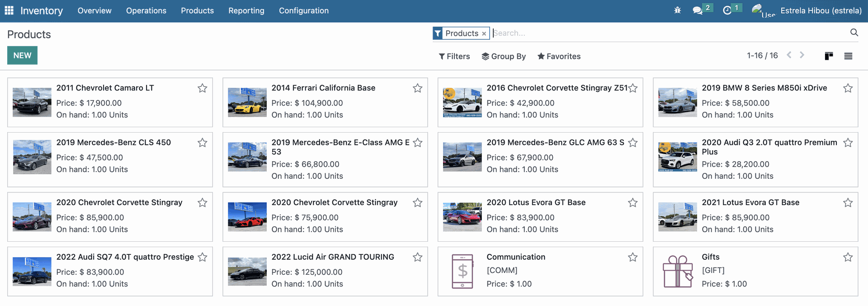The image size is (868, 306).
Task: Click the "2021 Lotus Evora GT Base" name
Action: point(750,202)
